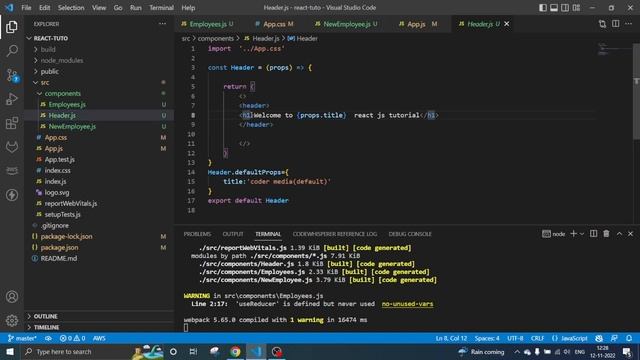Open the File menu

click(26, 8)
